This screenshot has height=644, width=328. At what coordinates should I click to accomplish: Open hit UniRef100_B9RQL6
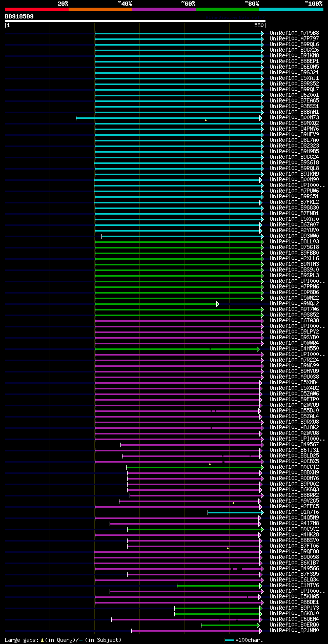pos(294,44)
